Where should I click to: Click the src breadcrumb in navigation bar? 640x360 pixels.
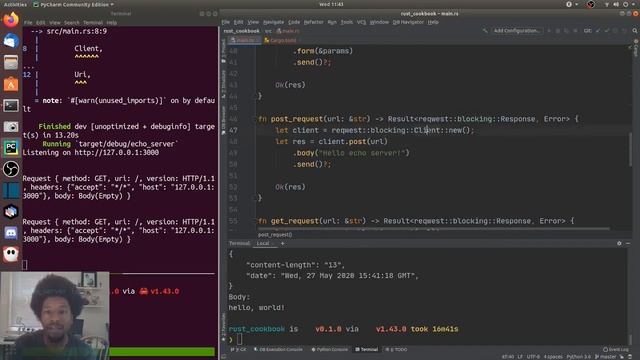[268, 31]
